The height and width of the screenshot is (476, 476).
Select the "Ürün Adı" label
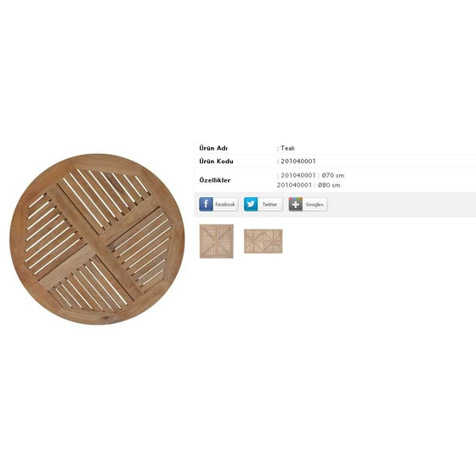coord(213,148)
